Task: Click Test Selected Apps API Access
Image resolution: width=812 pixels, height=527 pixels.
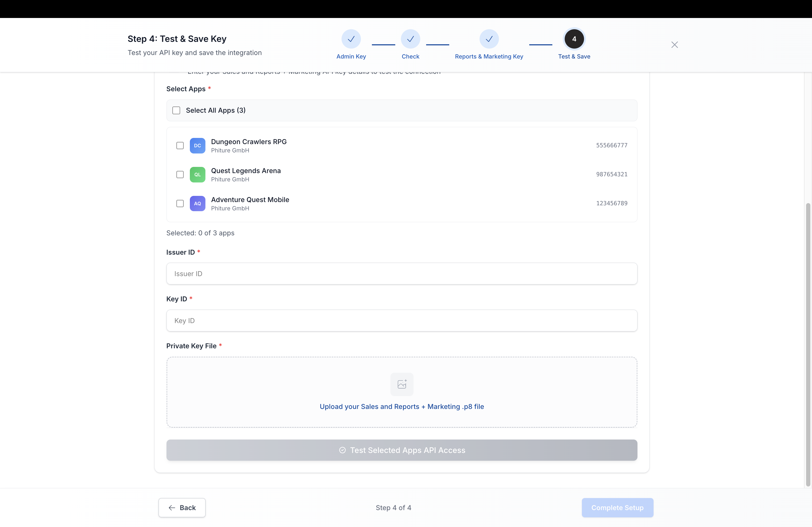Action: click(x=402, y=450)
